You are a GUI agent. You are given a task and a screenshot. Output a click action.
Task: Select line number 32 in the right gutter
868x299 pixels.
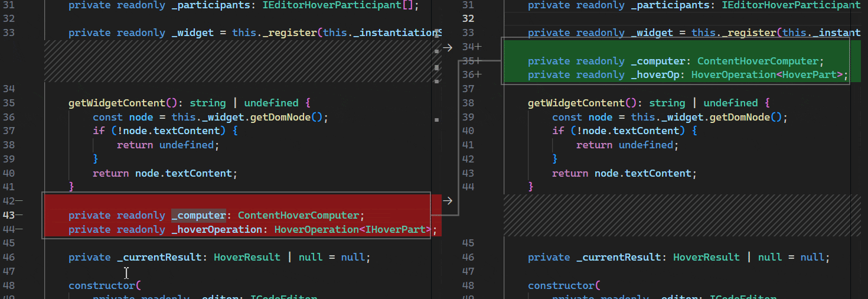pos(468,18)
